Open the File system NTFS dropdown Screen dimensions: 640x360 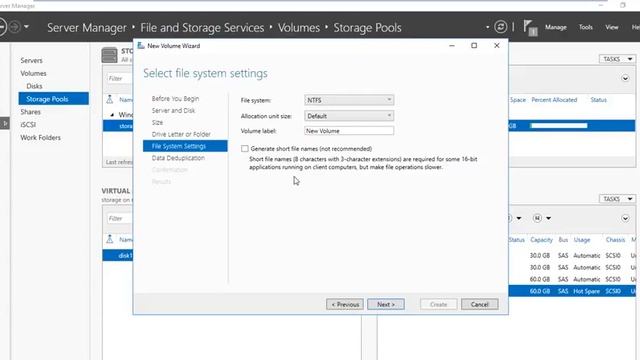click(349, 100)
